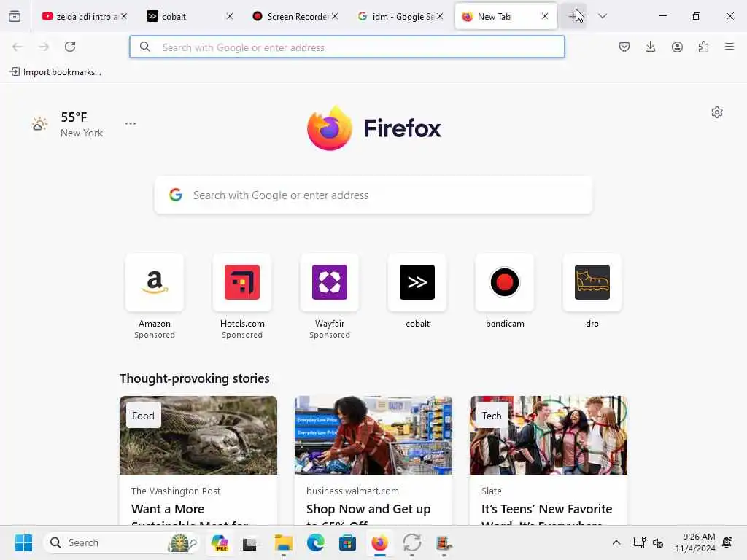Open the Extensions panel
The width and height of the screenshot is (747, 560).
(x=703, y=47)
